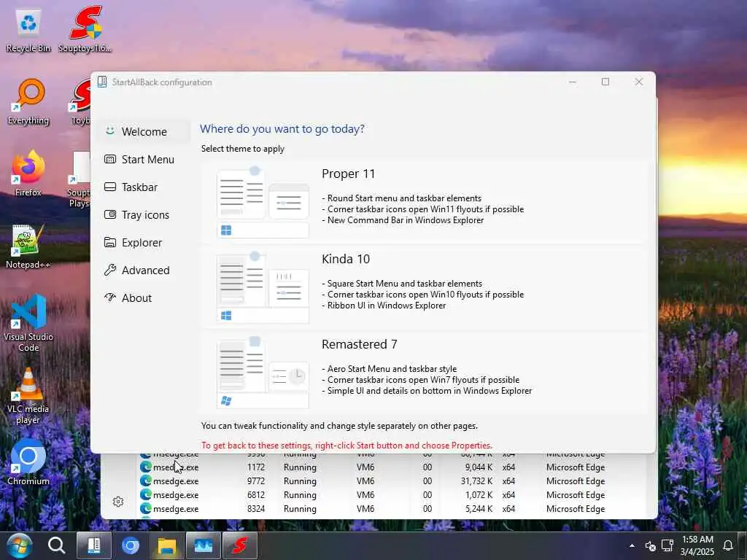747x560 pixels.
Task: Open the notifications bell icon
Action: pyautogui.click(x=728, y=545)
